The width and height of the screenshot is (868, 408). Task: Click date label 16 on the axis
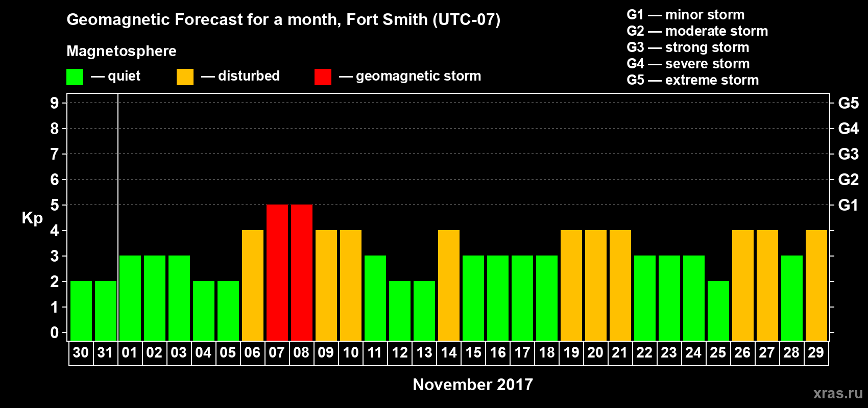point(497,352)
